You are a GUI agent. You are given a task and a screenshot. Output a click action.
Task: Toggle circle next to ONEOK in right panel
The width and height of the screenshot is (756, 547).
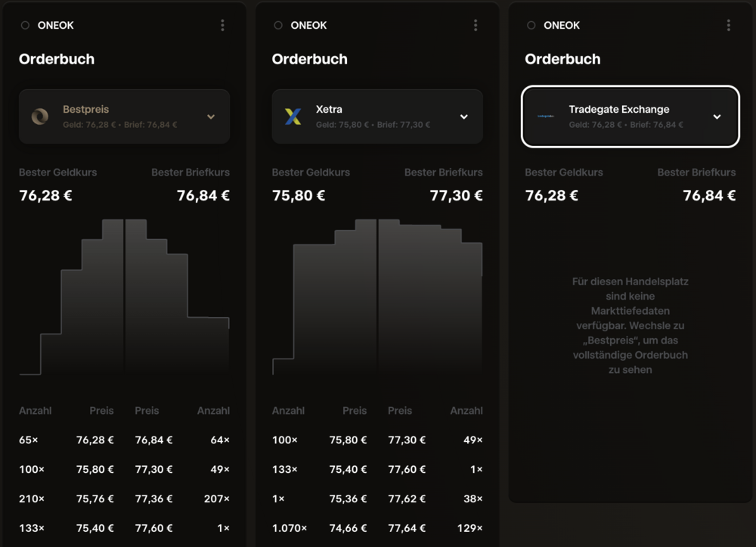(x=531, y=25)
